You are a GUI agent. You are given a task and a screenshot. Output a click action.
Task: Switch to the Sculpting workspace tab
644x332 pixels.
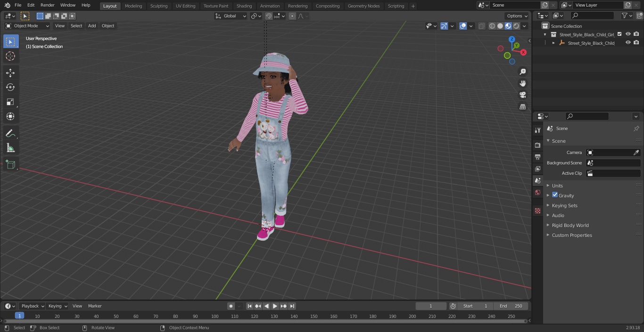click(x=159, y=6)
